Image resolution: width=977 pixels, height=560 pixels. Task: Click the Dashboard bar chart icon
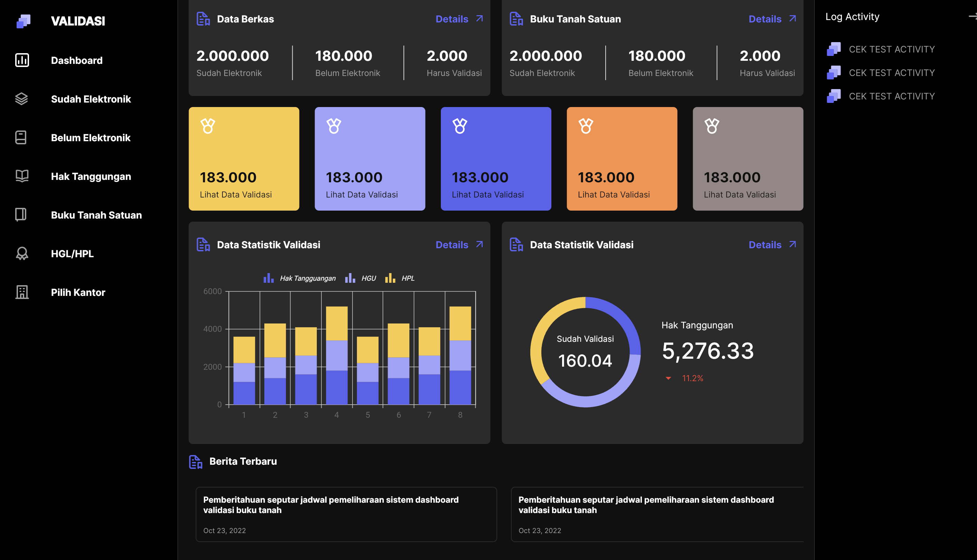pyautogui.click(x=22, y=60)
